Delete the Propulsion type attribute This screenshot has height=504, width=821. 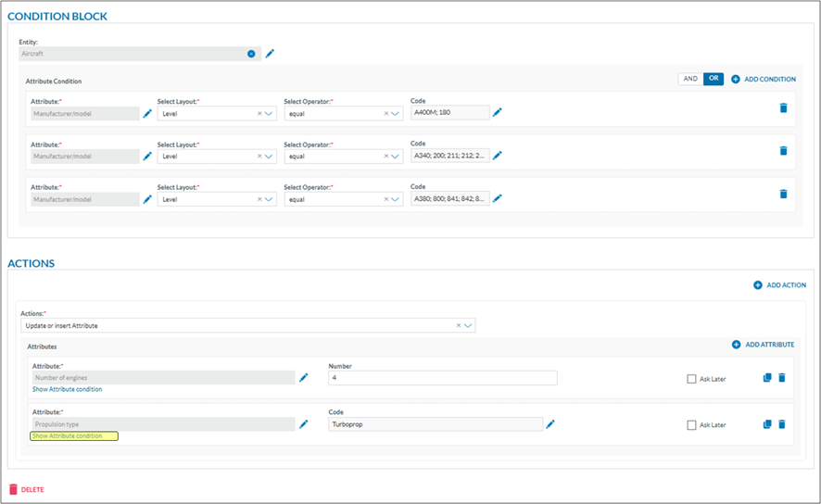[781, 424]
